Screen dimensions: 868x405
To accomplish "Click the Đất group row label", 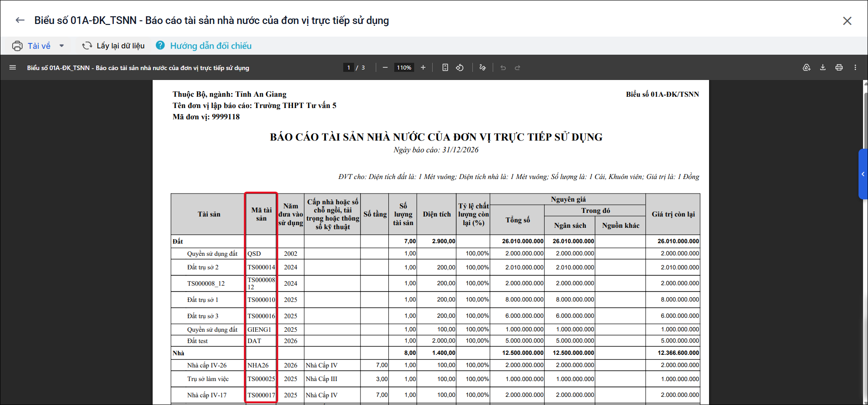I will coord(177,241).
